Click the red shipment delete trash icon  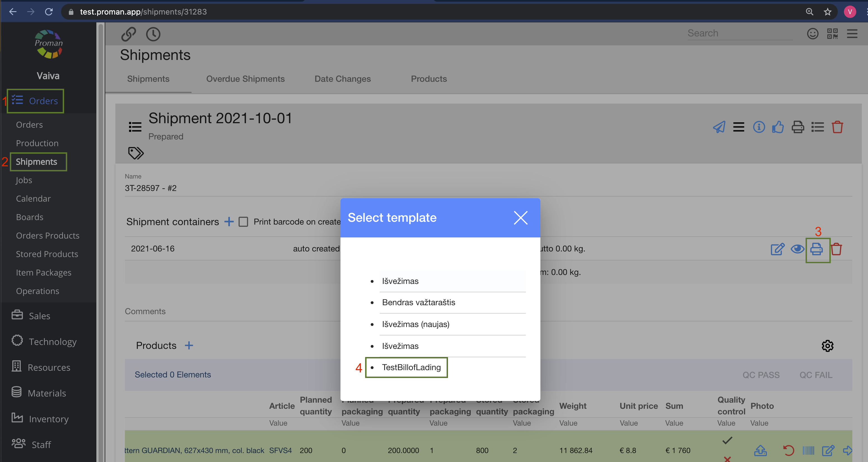(837, 127)
